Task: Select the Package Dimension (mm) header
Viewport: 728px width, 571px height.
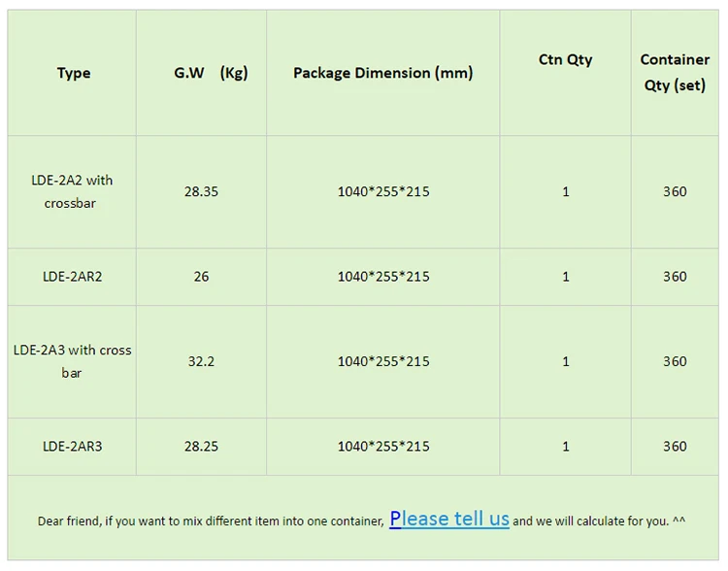Action: click(x=383, y=73)
